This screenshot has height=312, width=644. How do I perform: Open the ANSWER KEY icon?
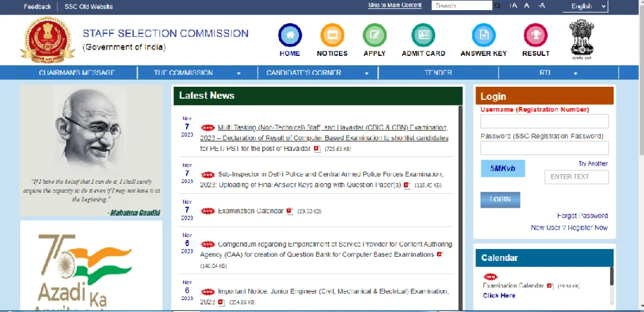pos(484,35)
